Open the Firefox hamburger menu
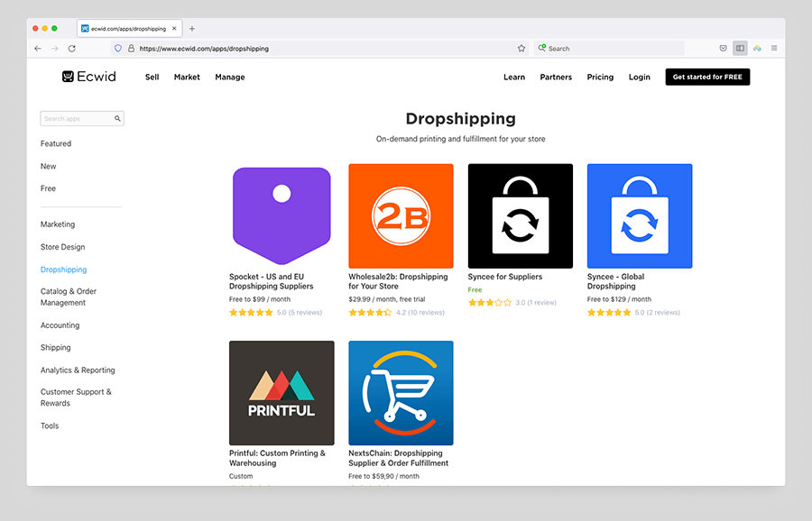This screenshot has width=812, height=521. coord(774,48)
